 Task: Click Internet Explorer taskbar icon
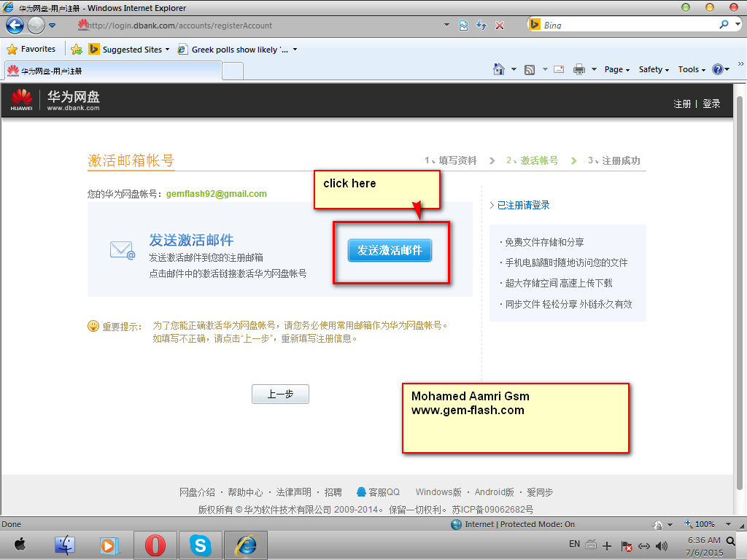[246, 545]
